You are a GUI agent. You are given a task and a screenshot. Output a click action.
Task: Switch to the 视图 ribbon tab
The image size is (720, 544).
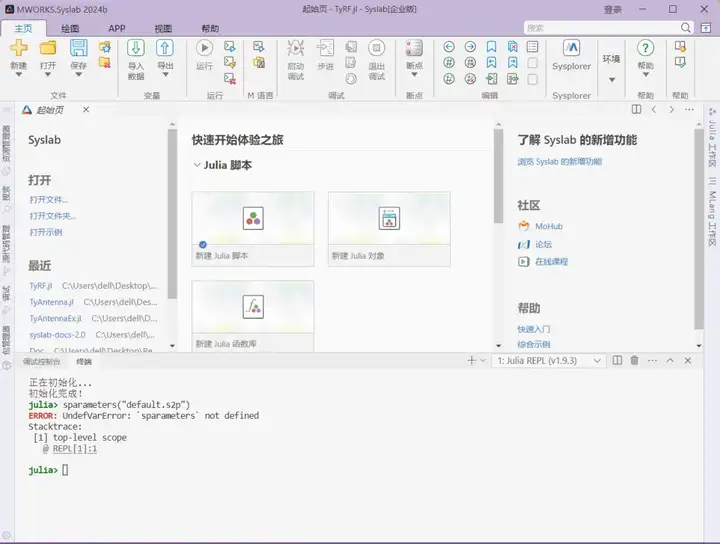point(163,28)
